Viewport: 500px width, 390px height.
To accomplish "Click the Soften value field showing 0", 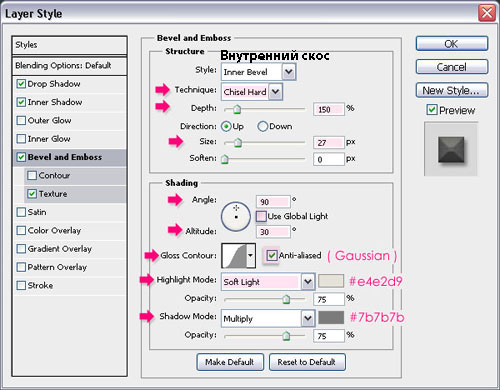I will pos(329,159).
